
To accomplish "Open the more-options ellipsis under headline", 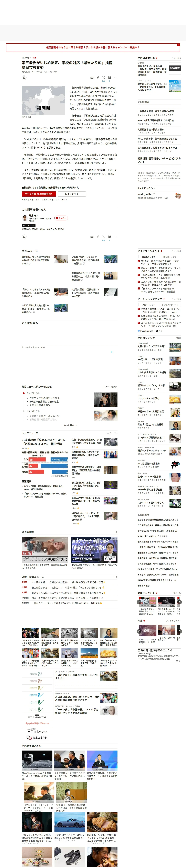I will coord(115,78).
